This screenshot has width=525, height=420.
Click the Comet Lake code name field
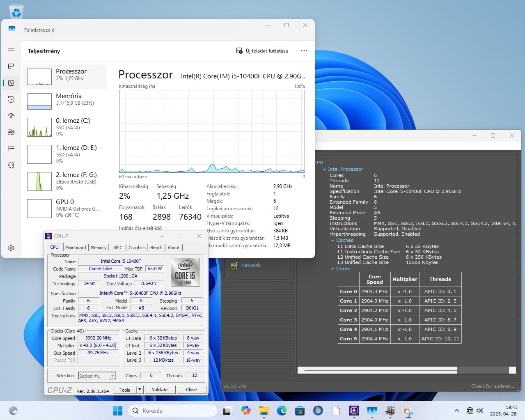pos(100,269)
